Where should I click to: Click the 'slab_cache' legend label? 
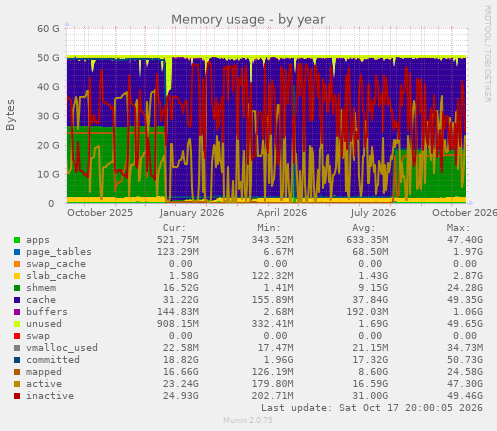click(x=56, y=276)
